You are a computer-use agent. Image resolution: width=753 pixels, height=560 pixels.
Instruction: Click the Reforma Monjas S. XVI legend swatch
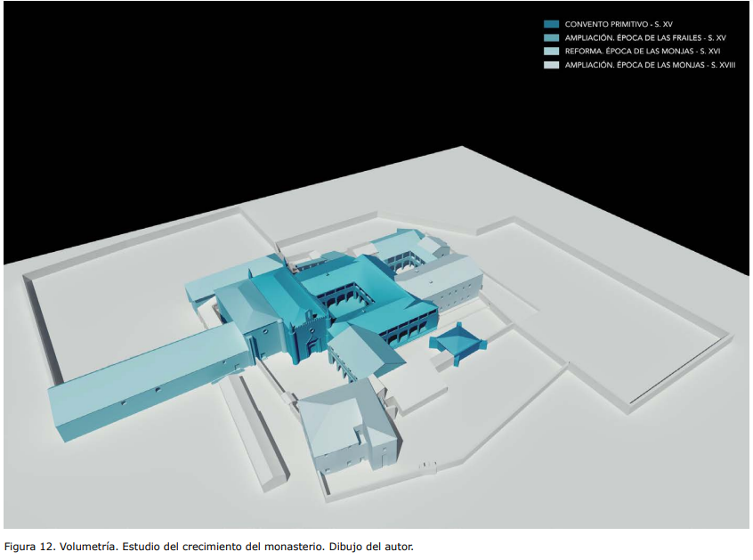(x=551, y=51)
